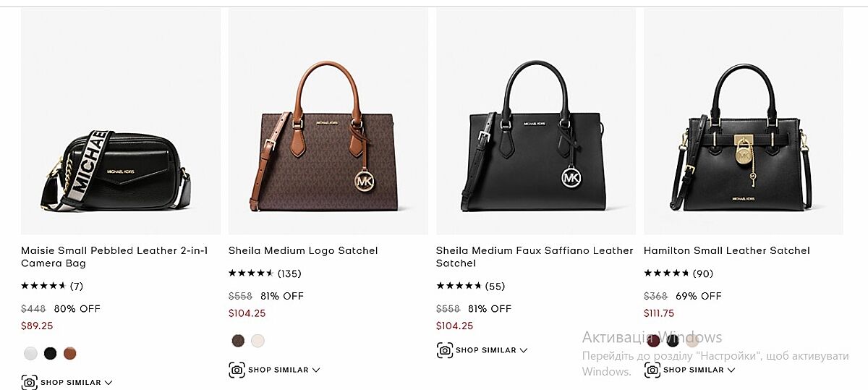Viewport: 868px width, 390px height.
Task: Choose the brown swatch for Maisie Camera Bag
Action: [69, 354]
